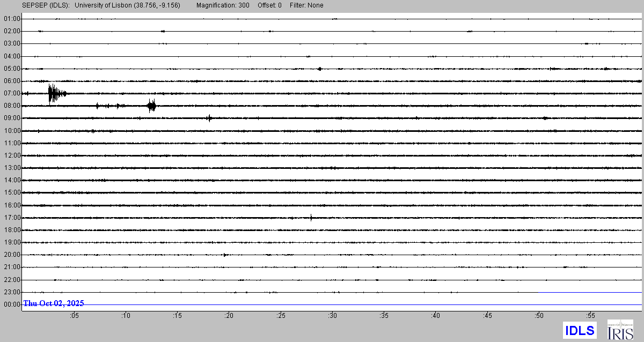Click the IDLS station logo
Viewport: 644px width, 342px height.
pyautogui.click(x=580, y=330)
